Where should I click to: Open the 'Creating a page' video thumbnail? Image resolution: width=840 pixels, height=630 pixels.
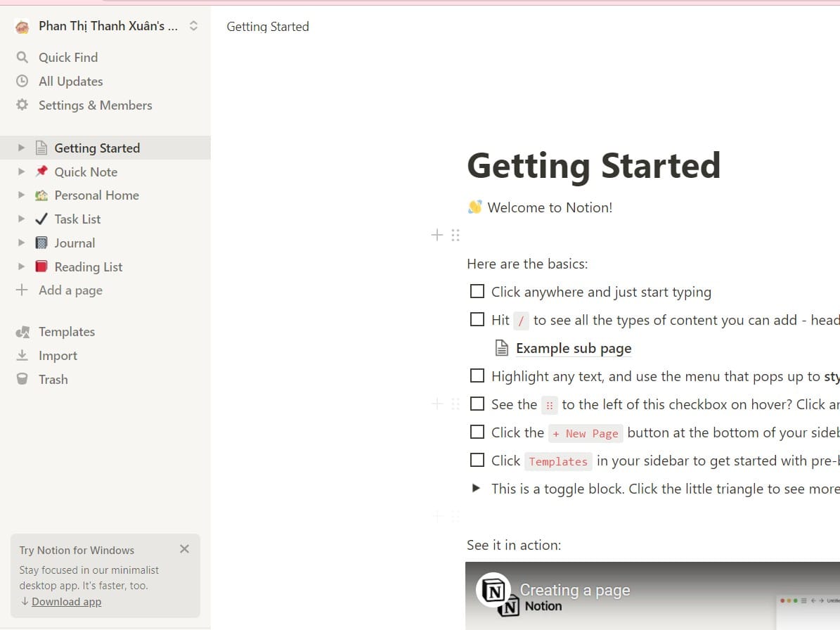click(652, 596)
